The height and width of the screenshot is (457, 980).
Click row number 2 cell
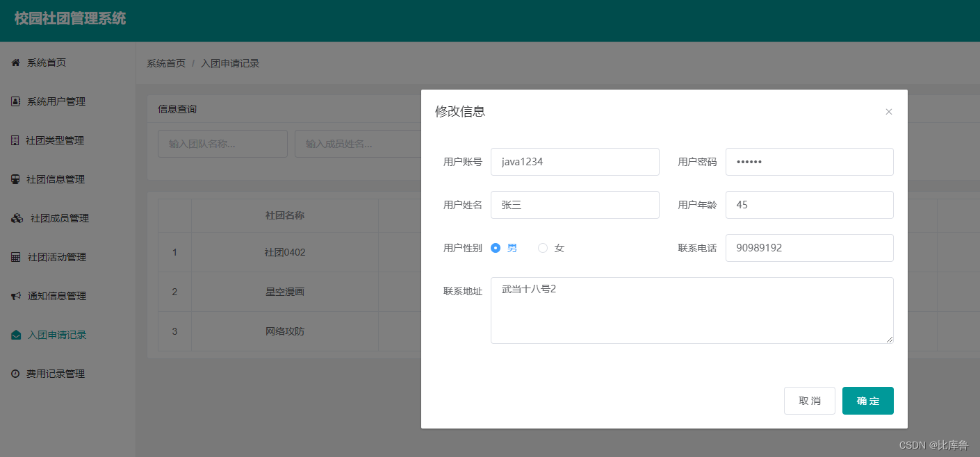[x=174, y=292]
